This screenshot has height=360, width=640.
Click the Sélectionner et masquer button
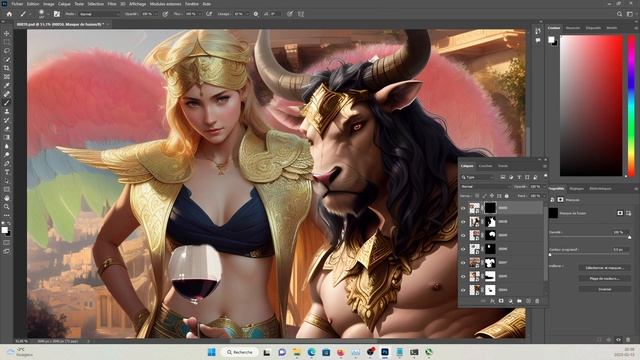(x=604, y=268)
